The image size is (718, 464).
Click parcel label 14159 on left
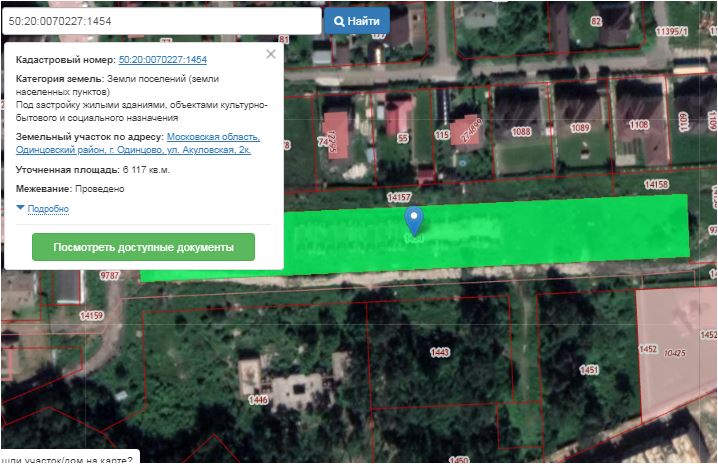coord(91,315)
